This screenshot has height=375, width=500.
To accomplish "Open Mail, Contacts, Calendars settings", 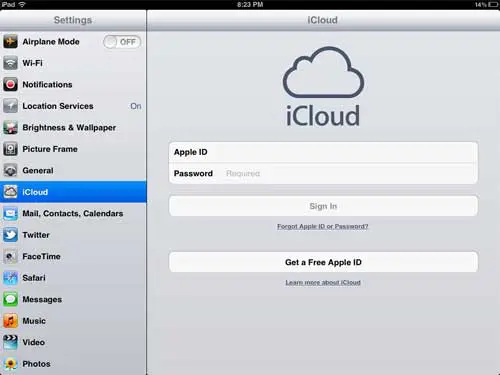I will coord(73,213).
